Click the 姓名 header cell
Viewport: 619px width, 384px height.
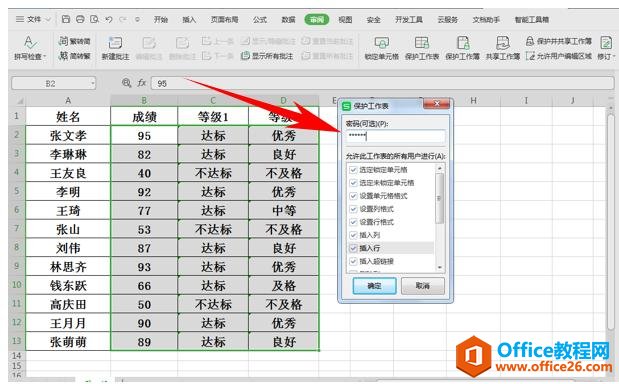point(68,116)
